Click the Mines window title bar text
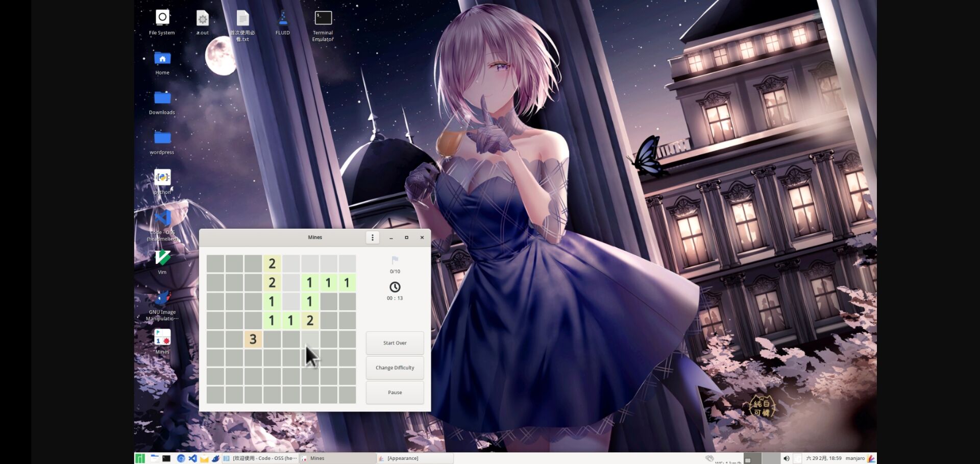Viewport: 980px width, 464px height. tap(315, 237)
